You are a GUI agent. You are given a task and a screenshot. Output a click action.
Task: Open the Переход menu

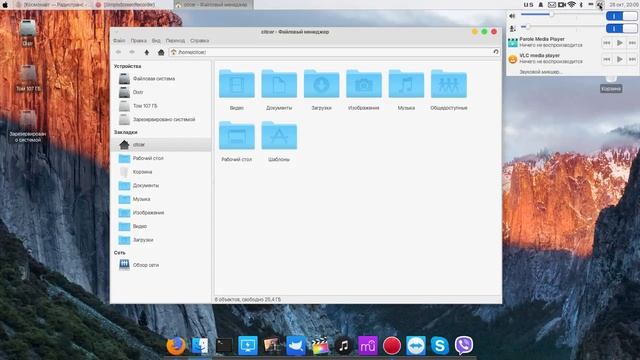[175, 41]
